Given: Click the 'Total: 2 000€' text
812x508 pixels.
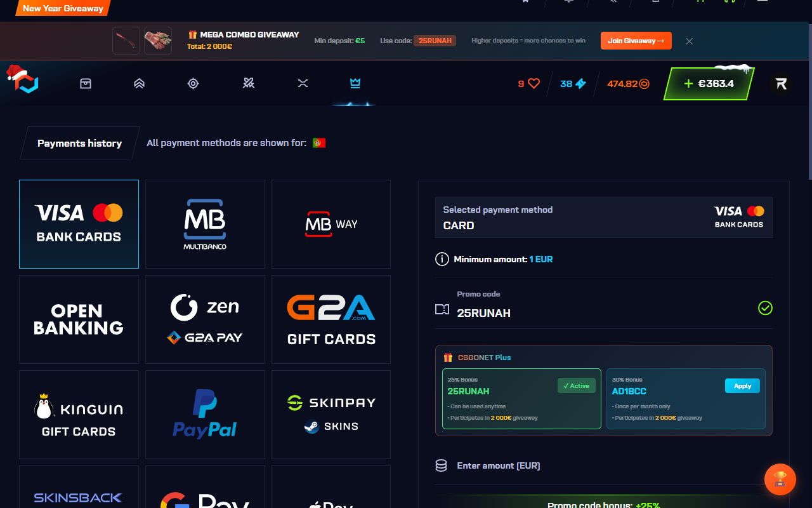Looking at the screenshot, I should [209, 46].
